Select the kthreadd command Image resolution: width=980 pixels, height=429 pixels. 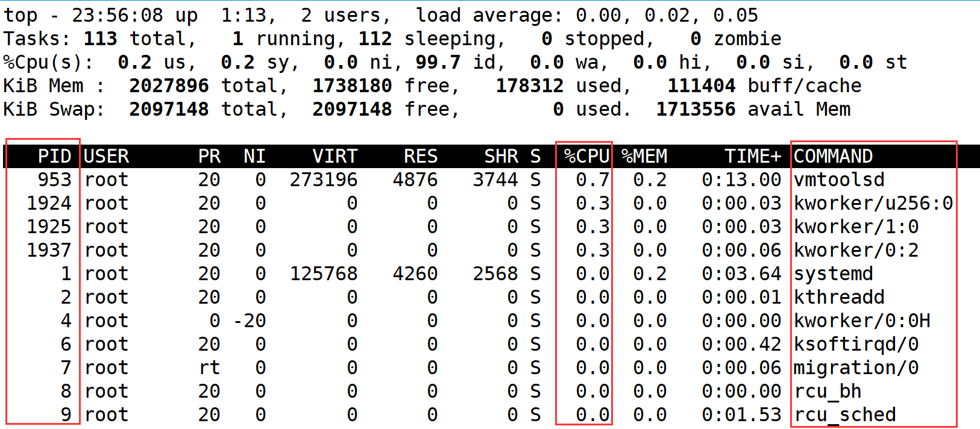point(839,298)
